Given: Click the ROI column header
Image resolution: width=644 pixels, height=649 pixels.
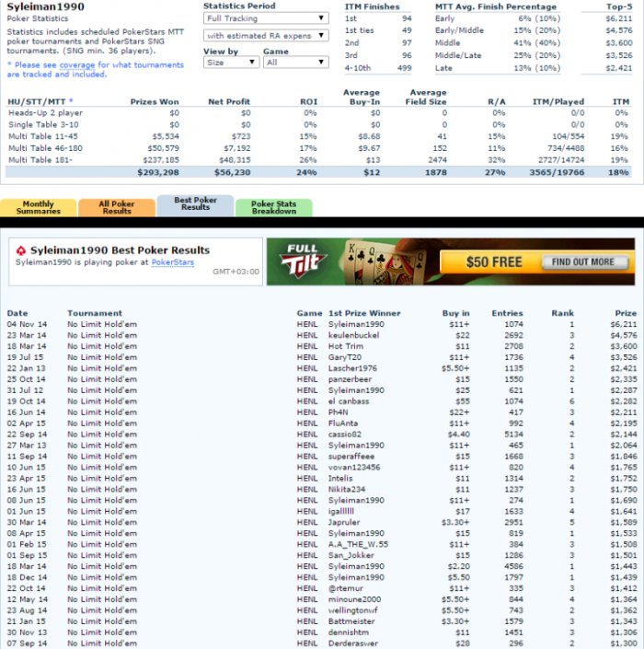Looking at the screenshot, I should tap(308, 102).
